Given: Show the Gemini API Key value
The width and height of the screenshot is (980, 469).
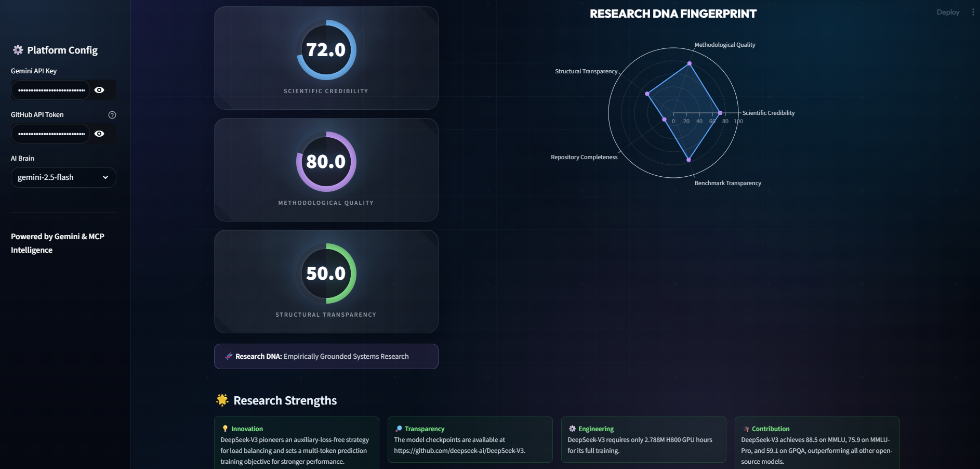Looking at the screenshot, I should click(99, 90).
